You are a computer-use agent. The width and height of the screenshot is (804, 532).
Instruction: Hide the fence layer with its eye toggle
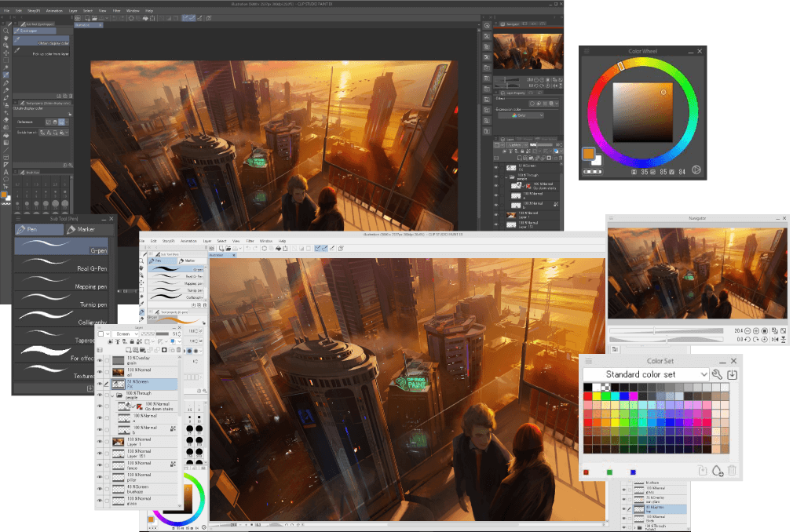[100, 466]
